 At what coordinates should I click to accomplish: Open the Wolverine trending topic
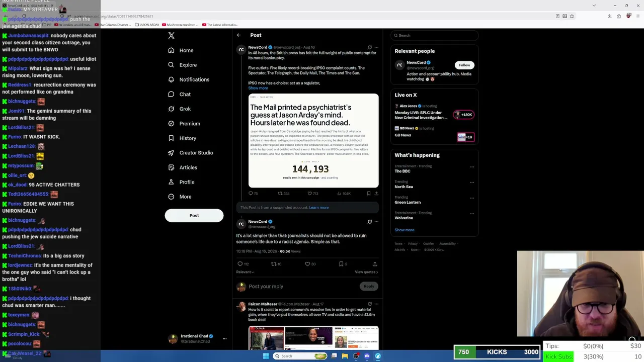coord(404,218)
